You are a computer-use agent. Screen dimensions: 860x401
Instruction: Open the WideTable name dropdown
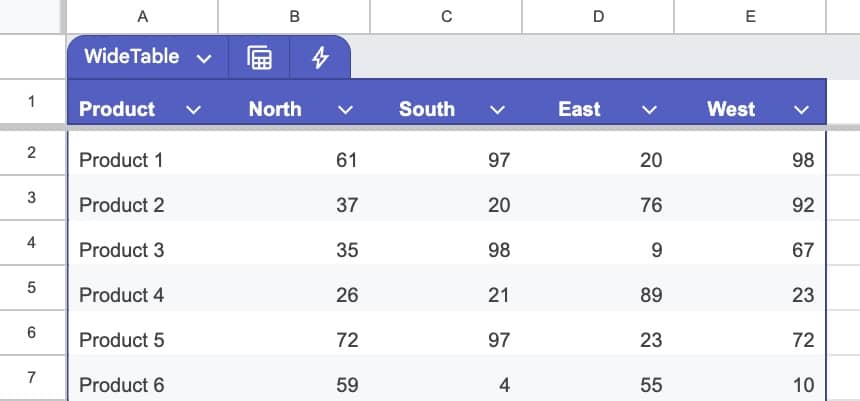coord(203,58)
